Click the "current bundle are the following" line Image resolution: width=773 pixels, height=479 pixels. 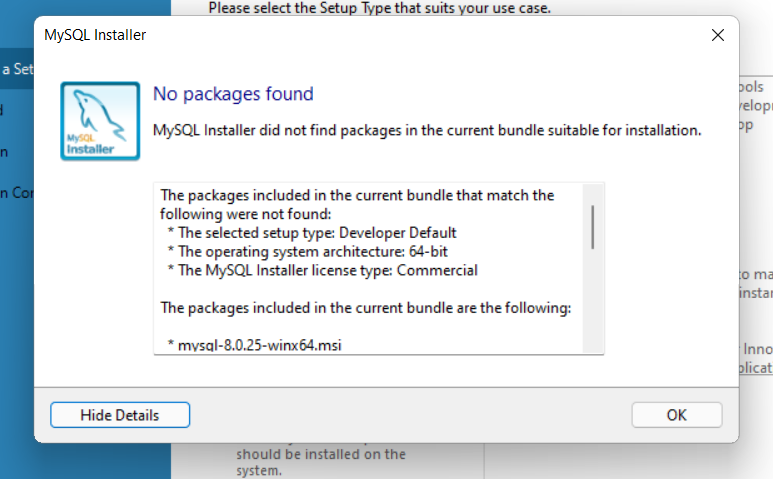[x=366, y=308]
